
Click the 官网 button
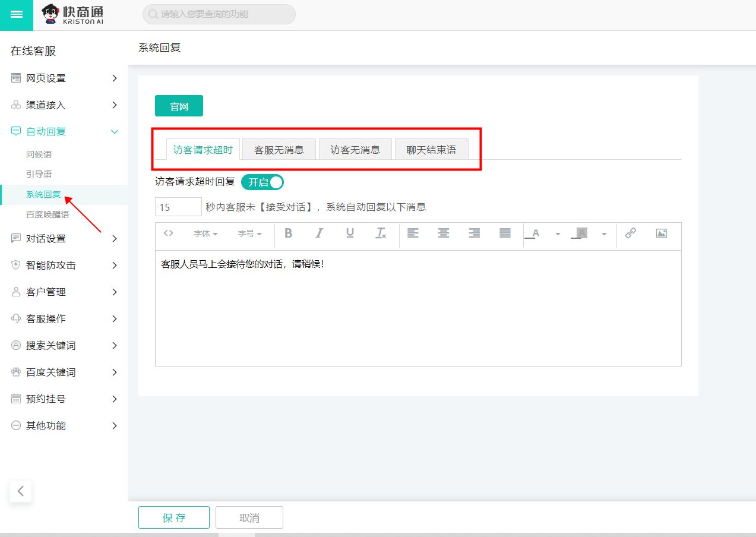tap(179, 106)
